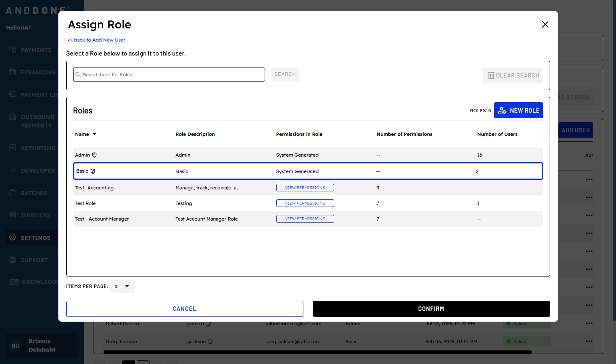Select the Test- Accounting role row
The image size is (616, 364).
(308, 188)
